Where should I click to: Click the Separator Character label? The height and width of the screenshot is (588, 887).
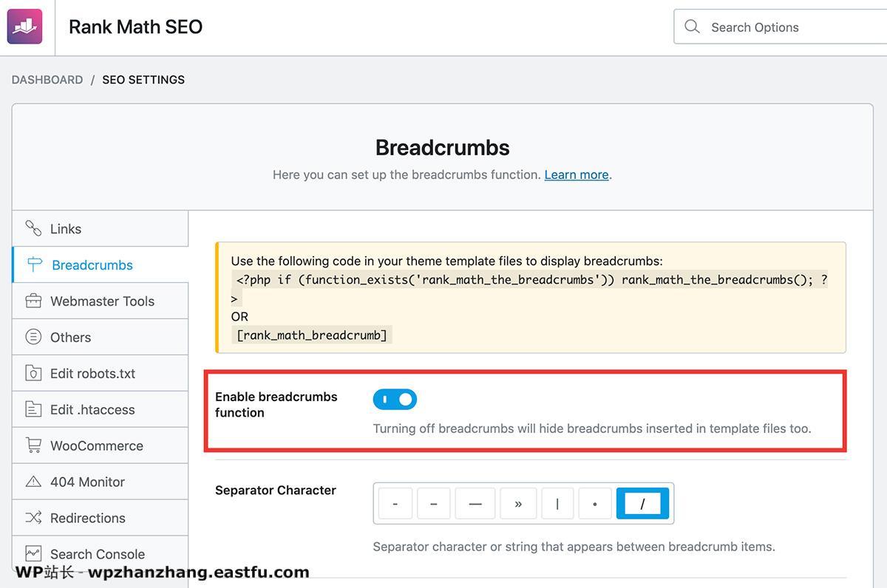tap(276, 490)
